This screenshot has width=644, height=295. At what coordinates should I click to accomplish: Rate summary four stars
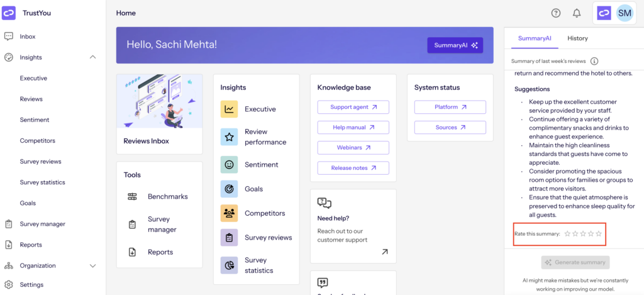(x=591, y=234)
